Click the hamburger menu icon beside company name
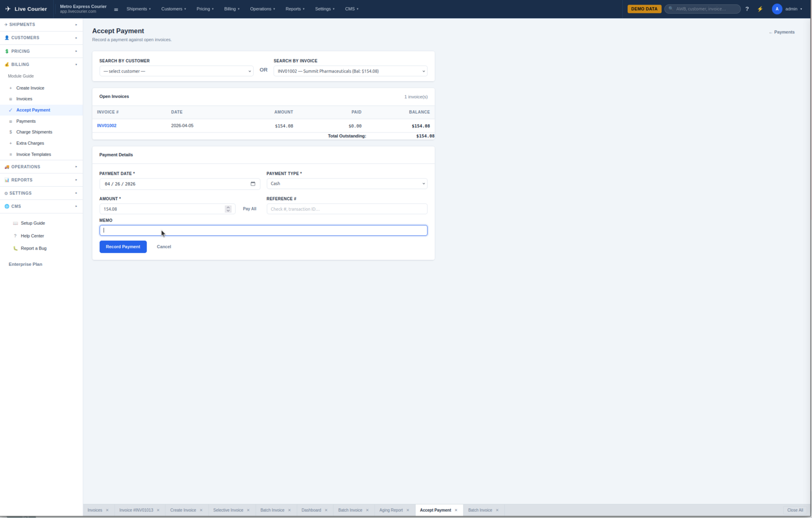Screen dimensions: 812x518 pyautogui.click(x=116, y=9)
